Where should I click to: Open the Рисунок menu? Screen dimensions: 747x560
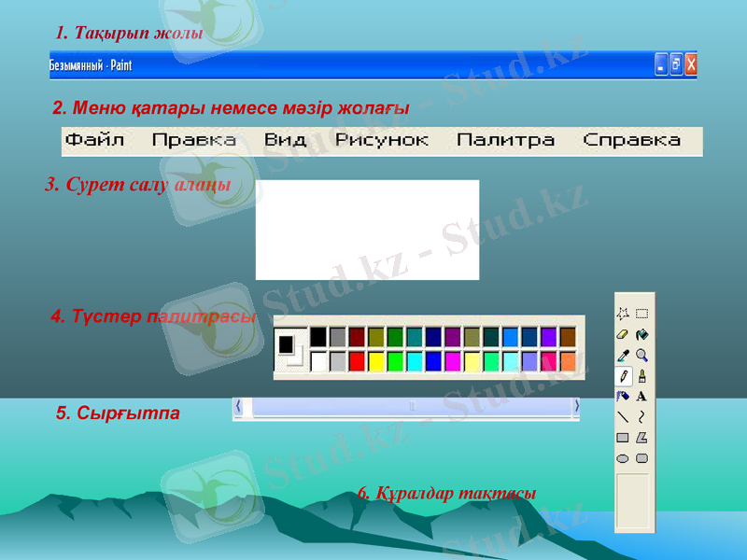383,138
